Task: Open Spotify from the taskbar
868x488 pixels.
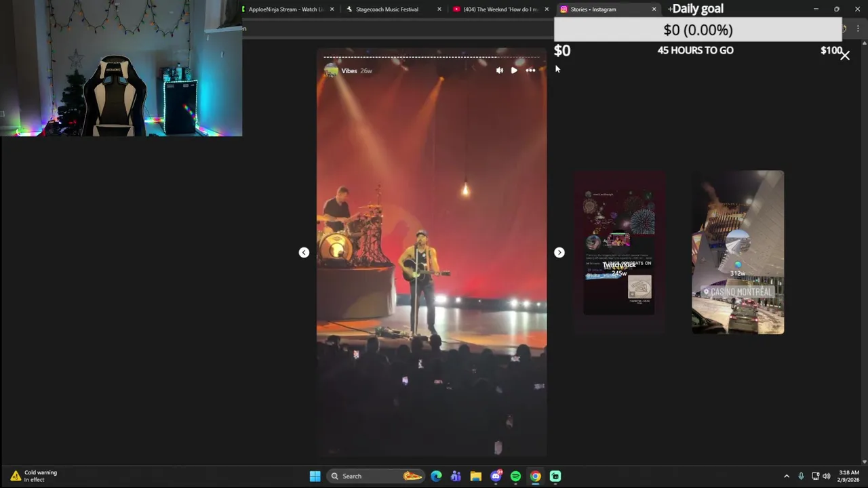Action: tap(515, 476)
